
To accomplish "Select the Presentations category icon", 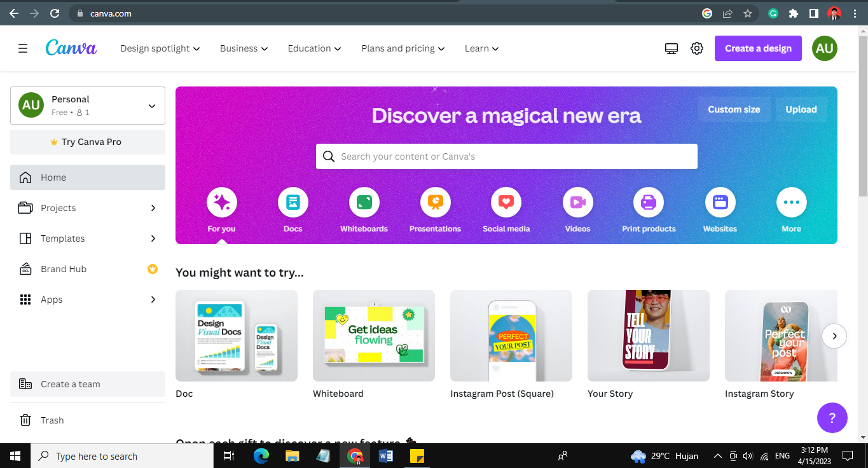I will point(435,202).
